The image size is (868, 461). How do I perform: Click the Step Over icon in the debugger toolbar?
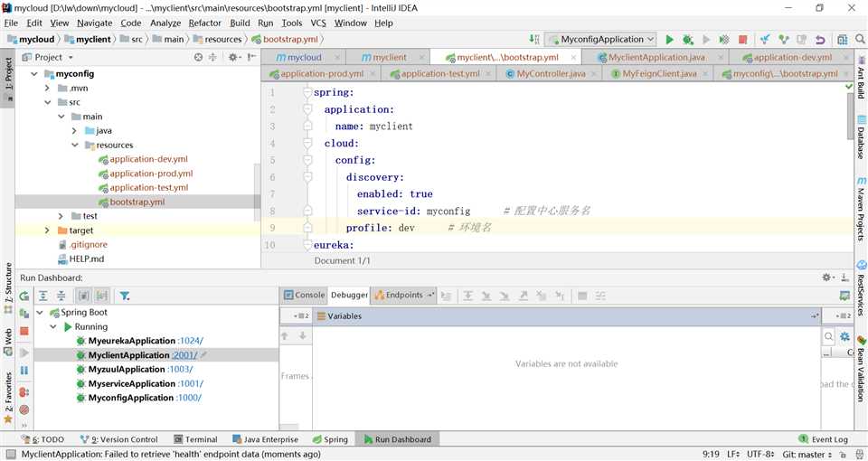(x=467, y=296)
